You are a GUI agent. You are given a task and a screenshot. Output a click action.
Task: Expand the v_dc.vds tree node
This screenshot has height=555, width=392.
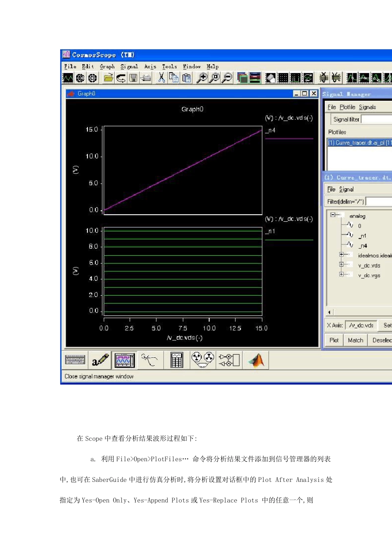pos(341,265)
